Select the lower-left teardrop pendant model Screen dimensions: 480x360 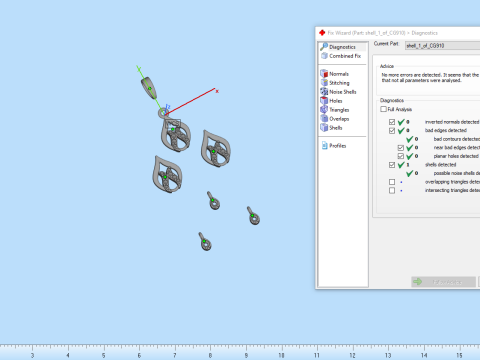click(167, 174)
